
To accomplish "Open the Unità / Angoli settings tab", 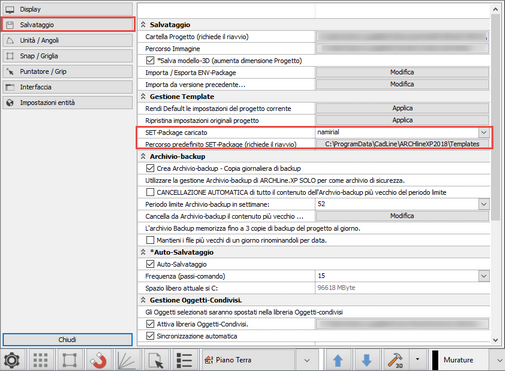I will click(x=68, y=40).
